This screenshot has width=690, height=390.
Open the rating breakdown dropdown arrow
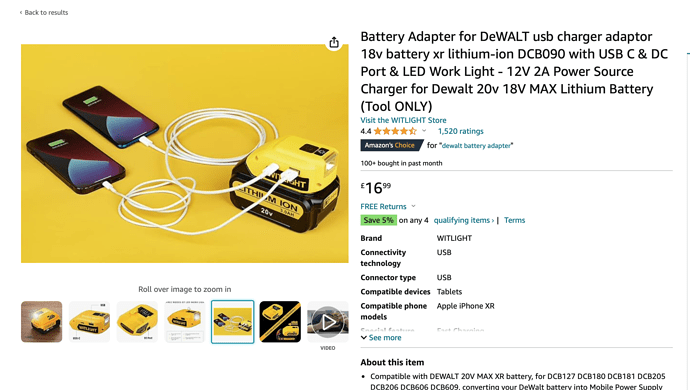point(424,131)
